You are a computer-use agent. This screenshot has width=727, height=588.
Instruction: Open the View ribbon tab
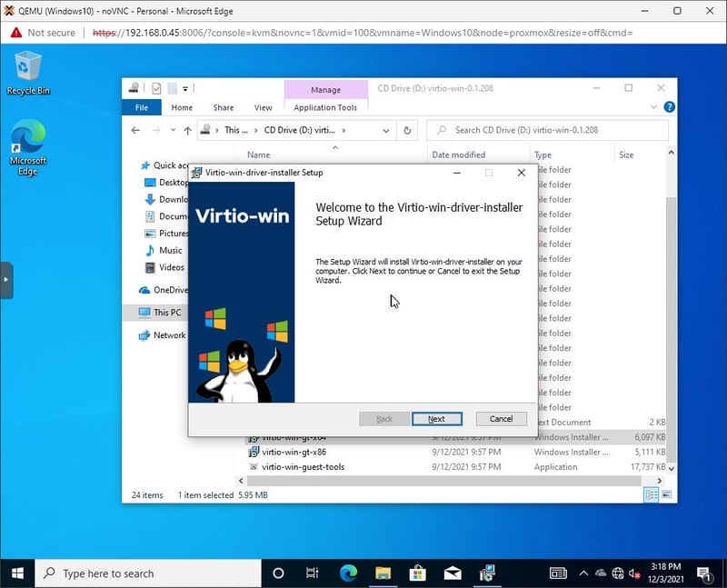(263, 107)
